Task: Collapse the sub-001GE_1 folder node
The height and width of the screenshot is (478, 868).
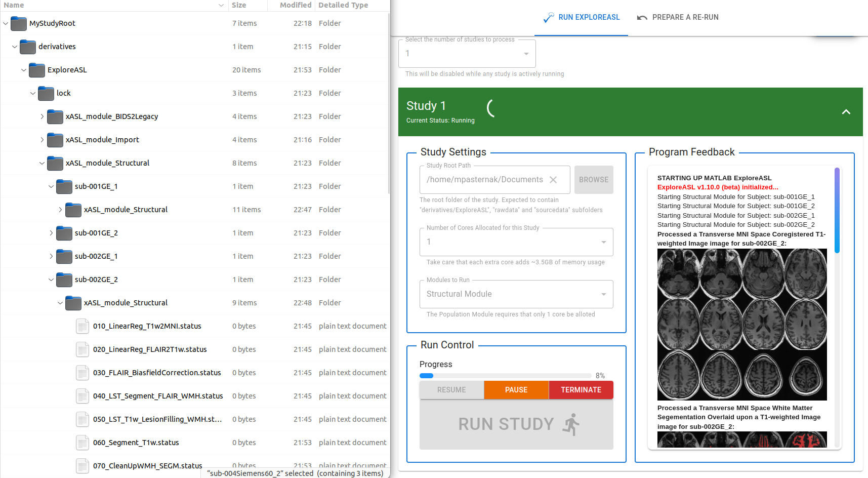Action: [51, 186]
